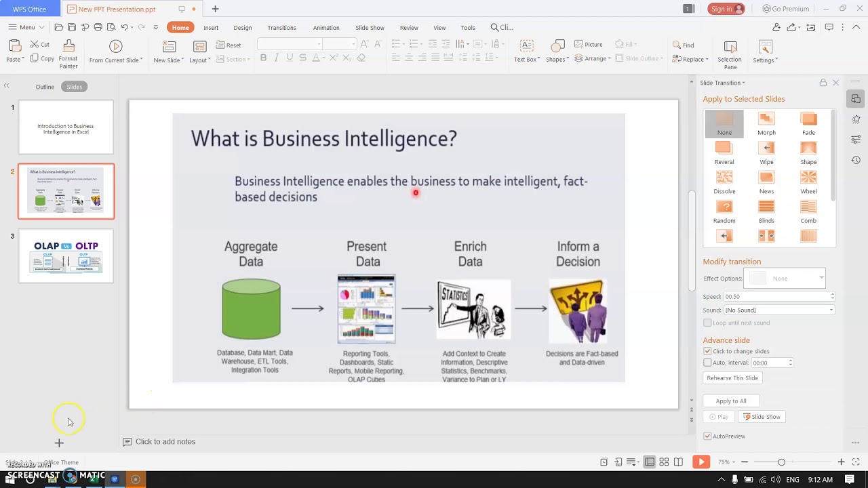Click the Reset layout button
Viewport: 868px width, 488px height.
pos(229,45)
